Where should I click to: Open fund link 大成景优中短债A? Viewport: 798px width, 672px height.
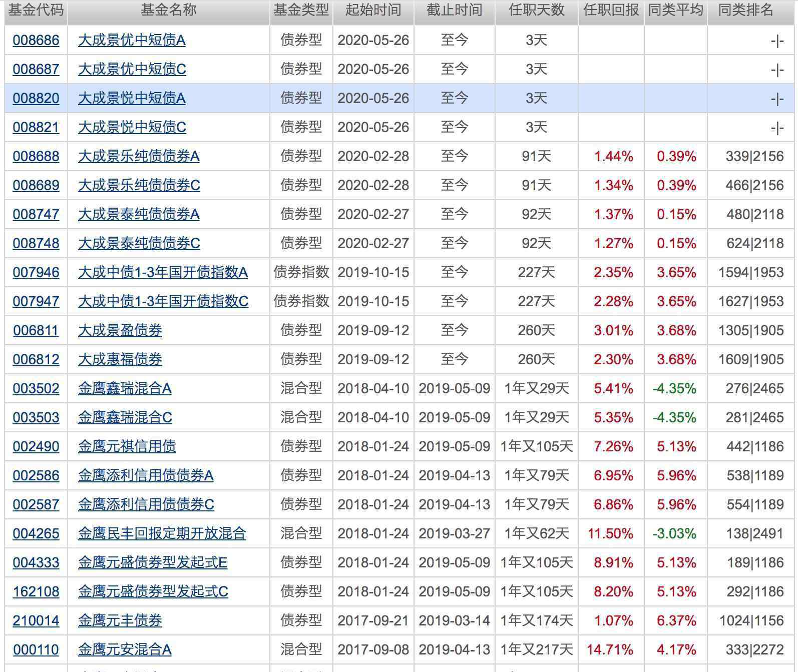pyautogui.click(x=132, y=40)
